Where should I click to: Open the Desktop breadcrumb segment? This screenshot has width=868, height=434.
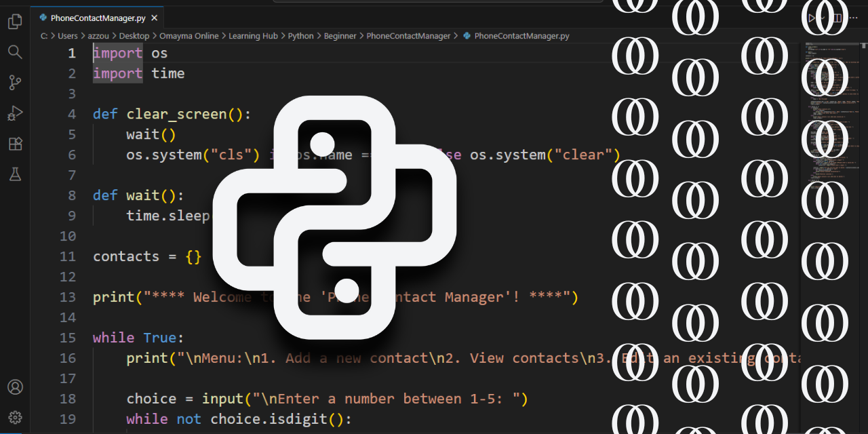click(134, 36)
